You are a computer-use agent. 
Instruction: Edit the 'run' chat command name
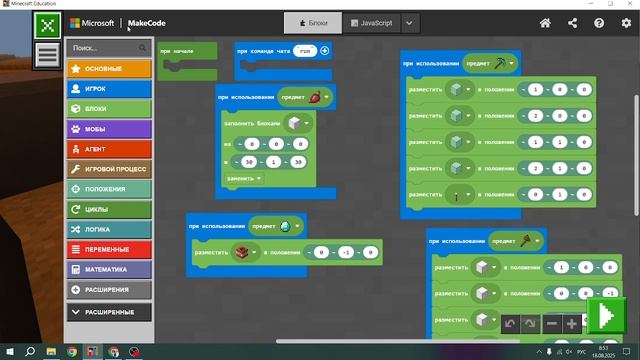click(x=305, y=51)
